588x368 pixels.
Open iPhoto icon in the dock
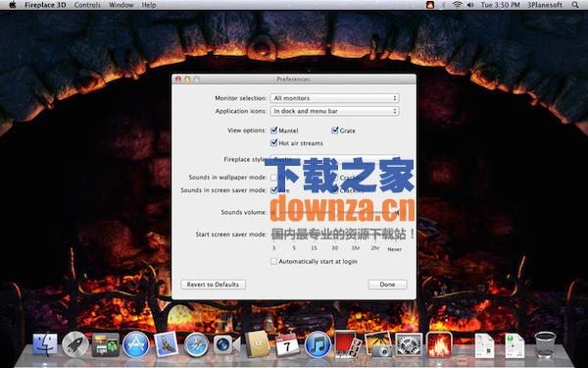pos(378,344)
